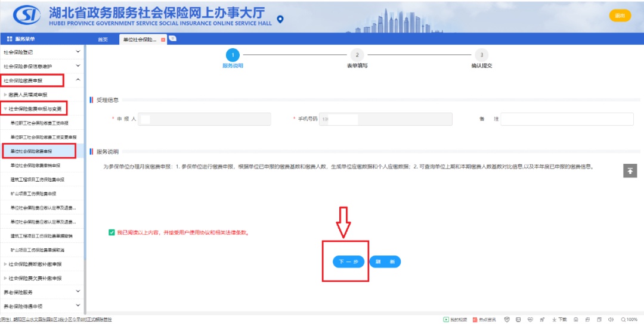Image resolution: width=644 pixels, height=324 pixels.
Task: Click the SI logo in the header
Action: coord(27,15)
